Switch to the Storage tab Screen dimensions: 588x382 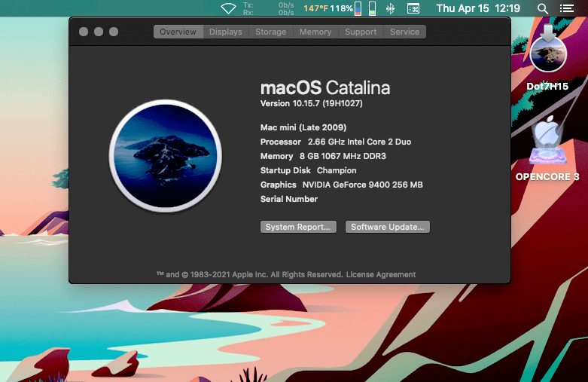point(271,32)
